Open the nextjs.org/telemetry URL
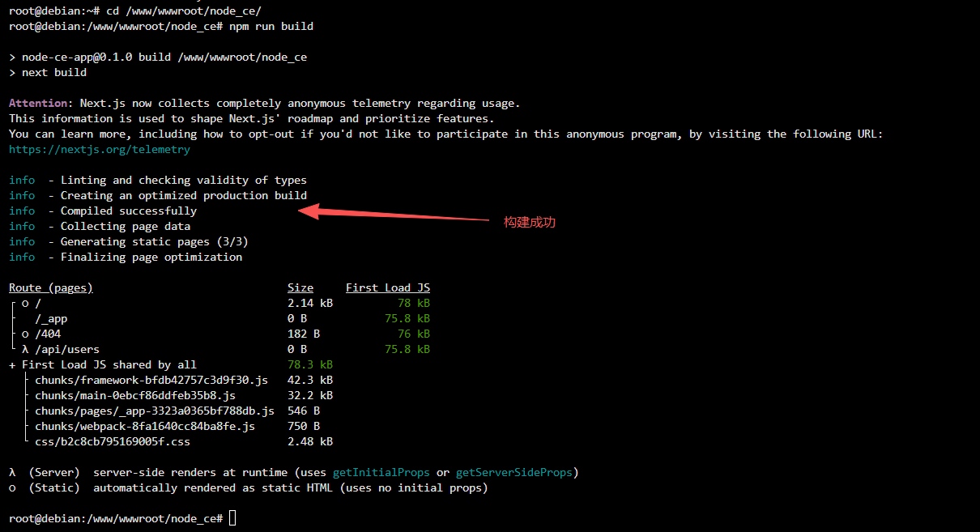 pyautogui.click(x=100, y=149)
